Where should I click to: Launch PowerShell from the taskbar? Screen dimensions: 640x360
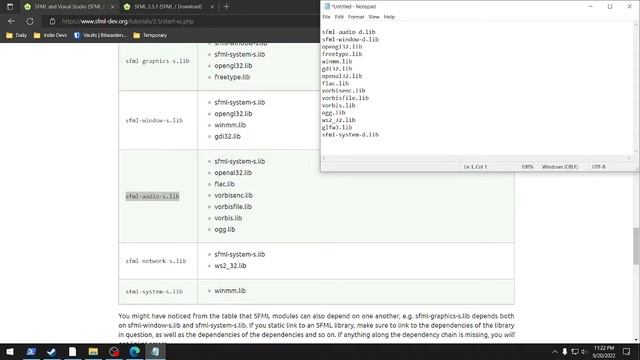pos(31,351)
